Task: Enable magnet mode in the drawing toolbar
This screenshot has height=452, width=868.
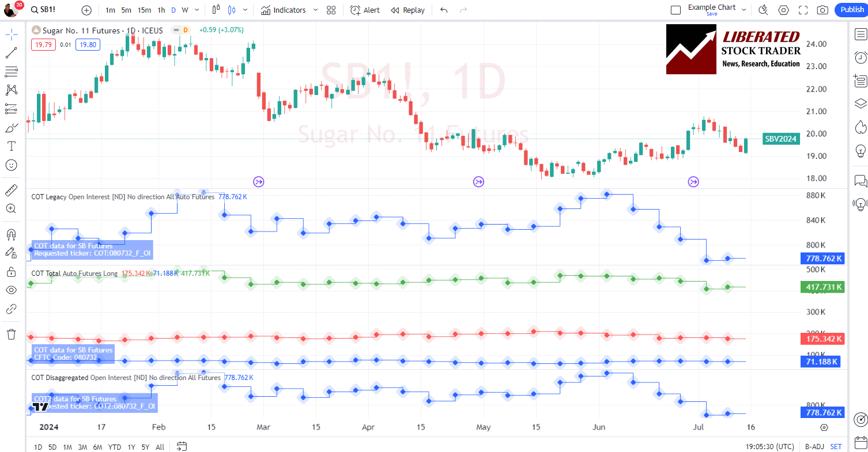Action: 11,234
